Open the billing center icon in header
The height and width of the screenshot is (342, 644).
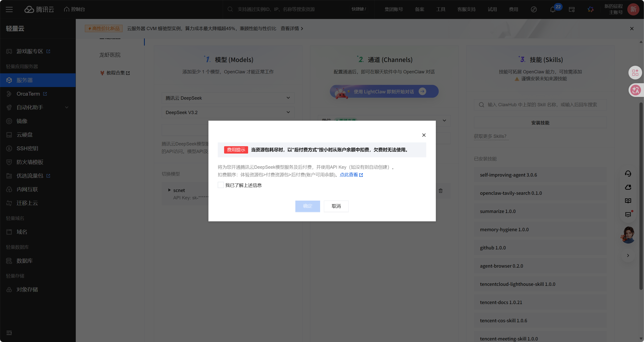click(572, 9)
